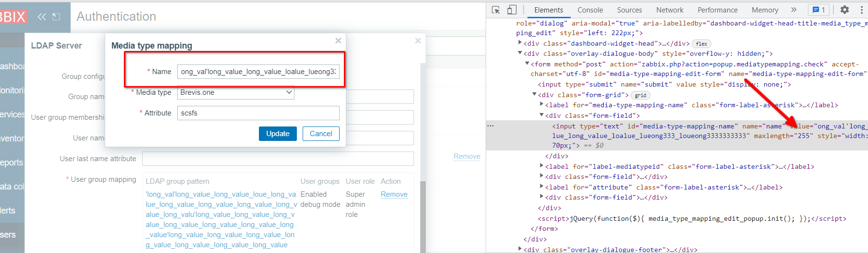The image size is (868, 253).
Task: Focus the Name input field
Action: pyautogui.click(x=258, y=72)
